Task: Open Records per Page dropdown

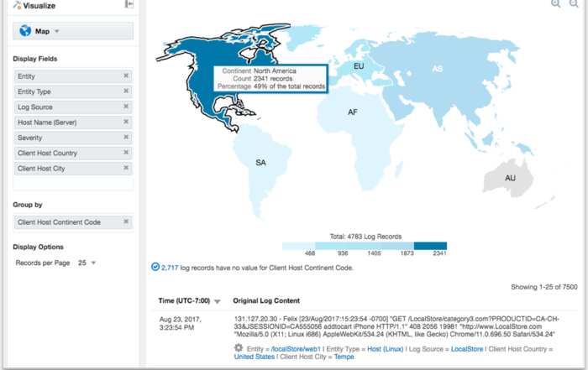Action: pos(87,263)
